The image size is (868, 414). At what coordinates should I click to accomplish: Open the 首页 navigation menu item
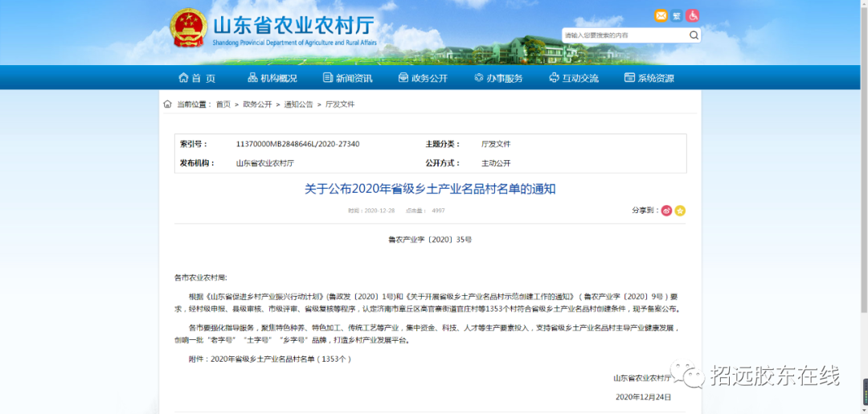pyautogui.click(x=197, y=78)
